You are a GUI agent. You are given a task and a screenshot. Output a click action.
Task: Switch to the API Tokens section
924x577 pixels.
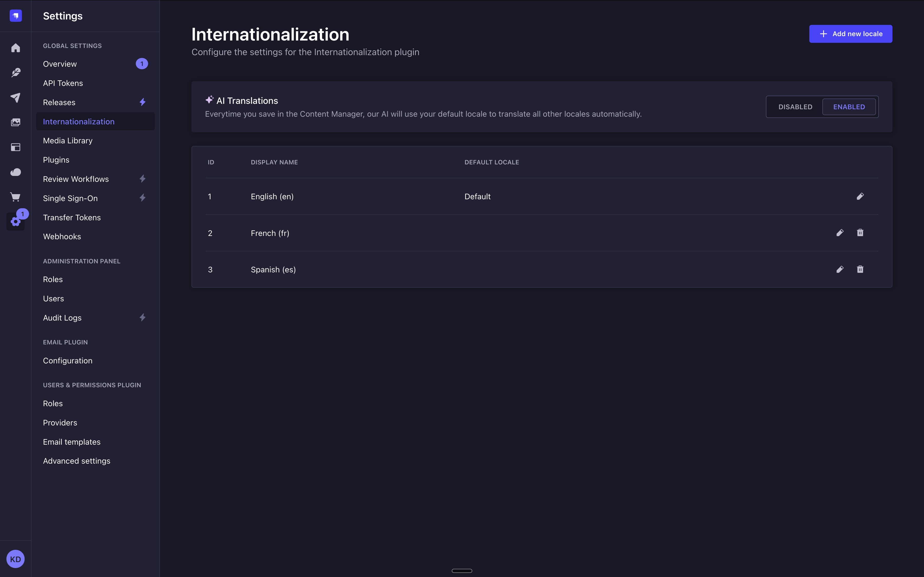coord(63,83)
